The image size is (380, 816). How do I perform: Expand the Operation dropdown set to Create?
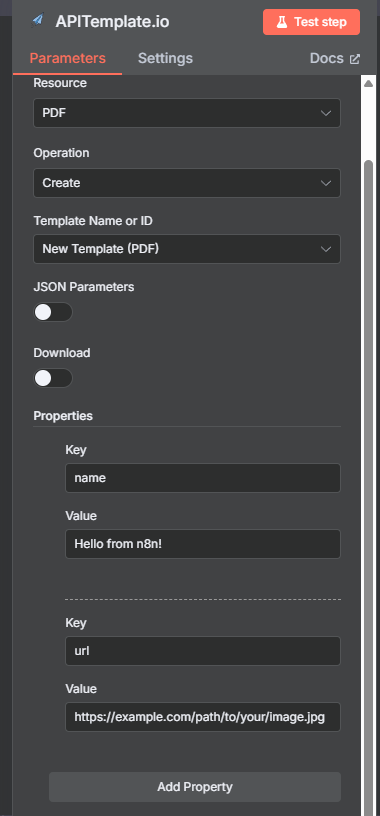click(187, 183)
